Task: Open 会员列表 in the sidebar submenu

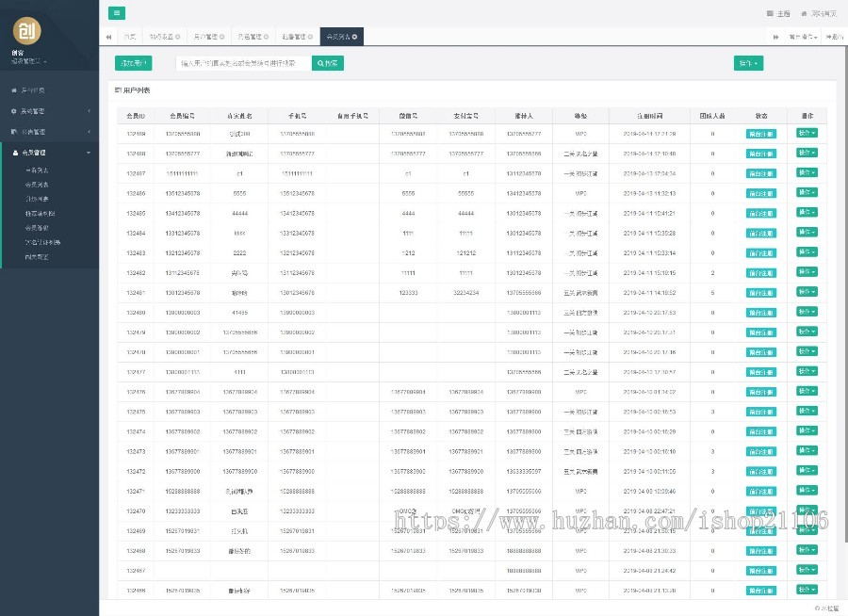Action: point(37,185)
